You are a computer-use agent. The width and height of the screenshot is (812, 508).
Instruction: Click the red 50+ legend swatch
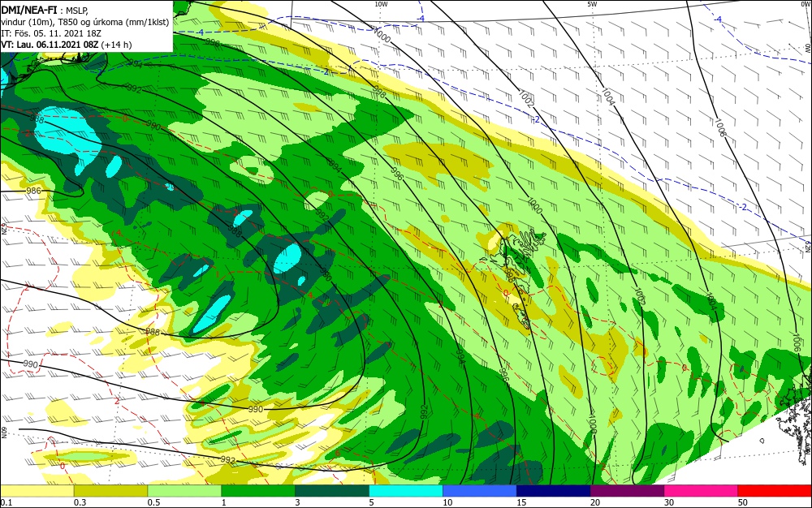(775, 491)
